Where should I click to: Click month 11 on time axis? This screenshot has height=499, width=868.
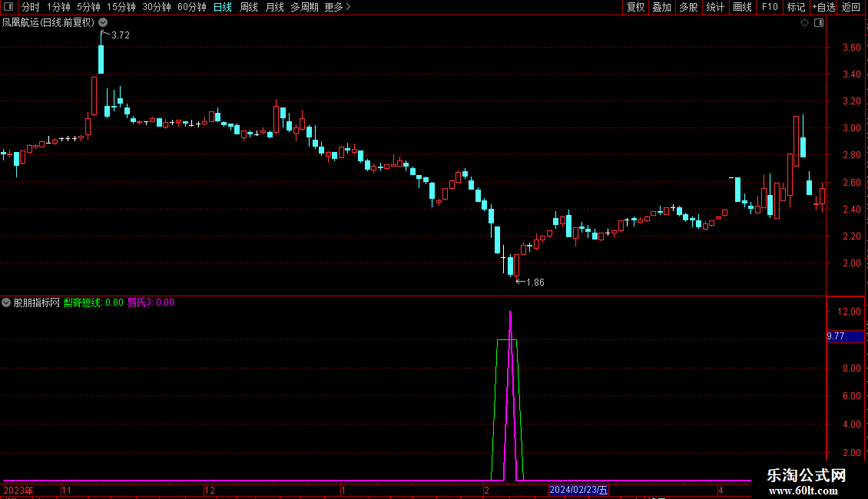click(x=66, y=491)
